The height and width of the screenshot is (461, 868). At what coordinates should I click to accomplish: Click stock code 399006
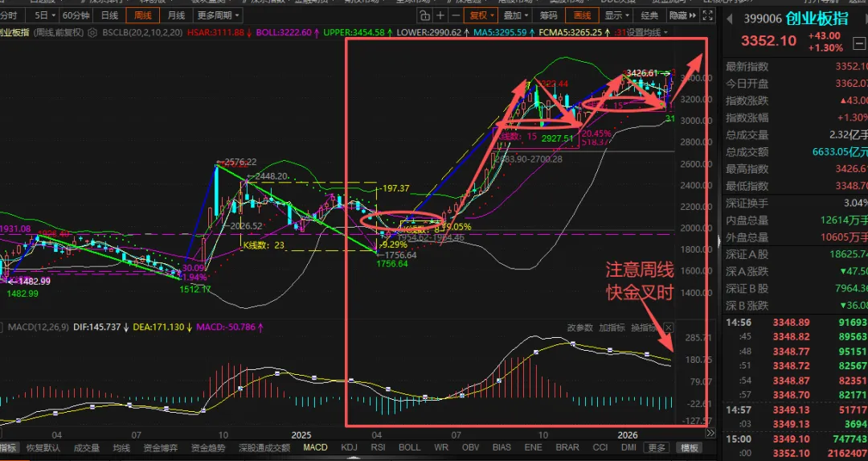763,19
